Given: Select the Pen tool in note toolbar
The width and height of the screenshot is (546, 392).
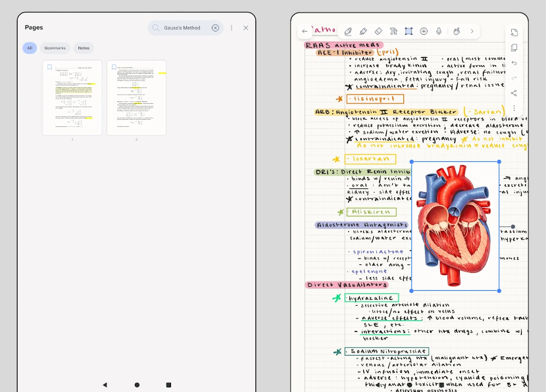Looking at the screenshot, I should click(x=348, y=32).
